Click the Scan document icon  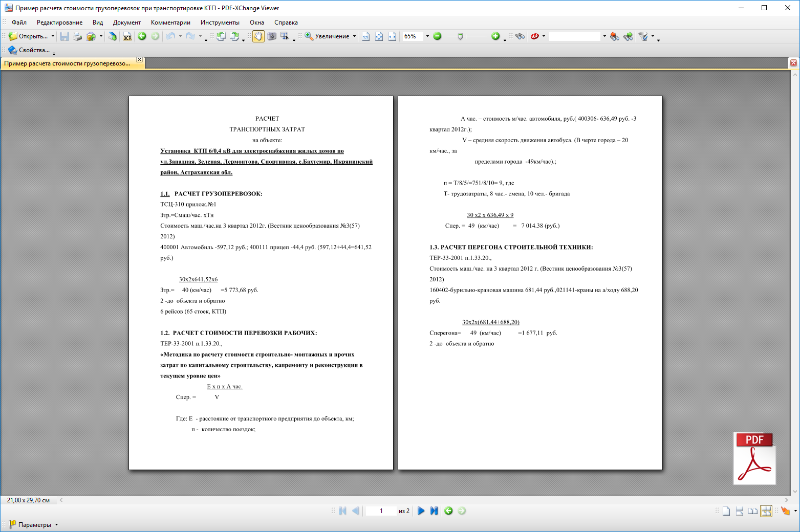click(113, 36)
